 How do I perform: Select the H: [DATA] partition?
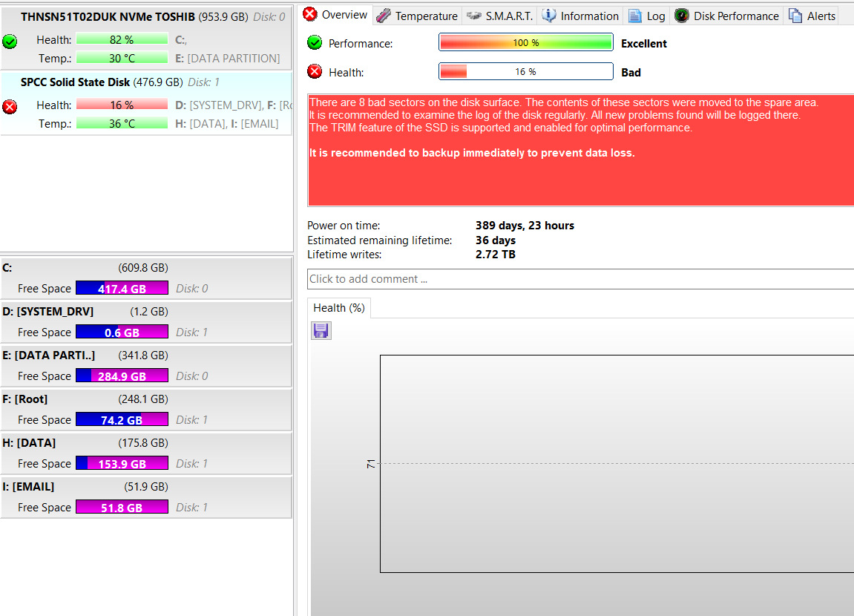click(x=146, y=453)
